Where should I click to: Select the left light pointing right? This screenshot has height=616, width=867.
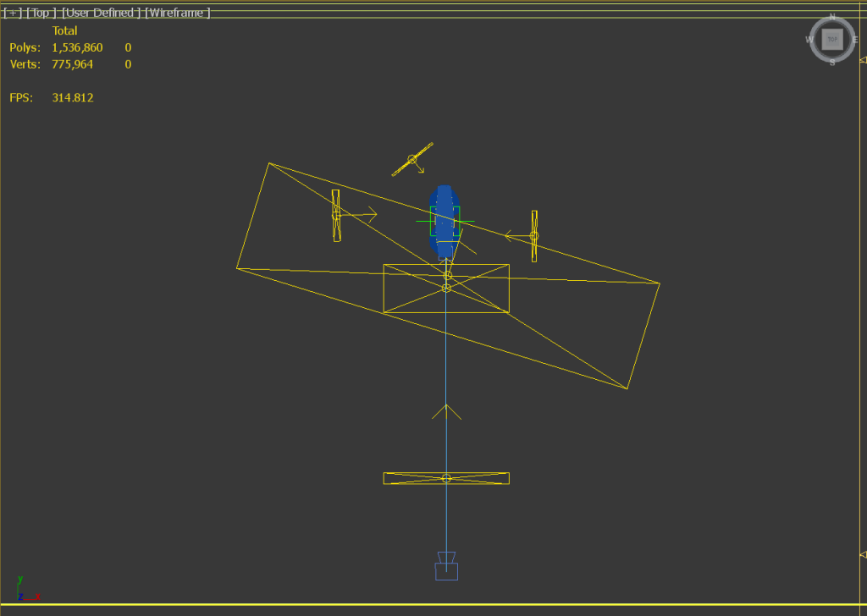(336, 216)
